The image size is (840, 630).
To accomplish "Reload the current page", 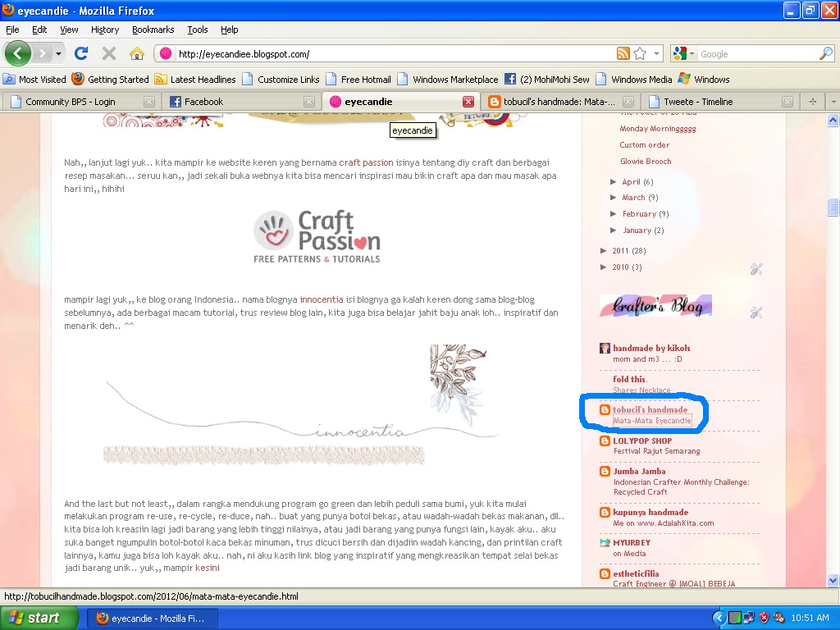I will [x=81, y=53].
